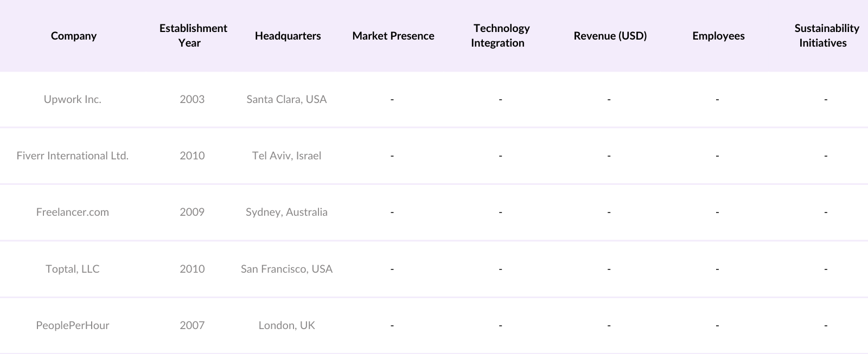
Task: Click Toptal row Market Presence cell
Action: [392, 269]
